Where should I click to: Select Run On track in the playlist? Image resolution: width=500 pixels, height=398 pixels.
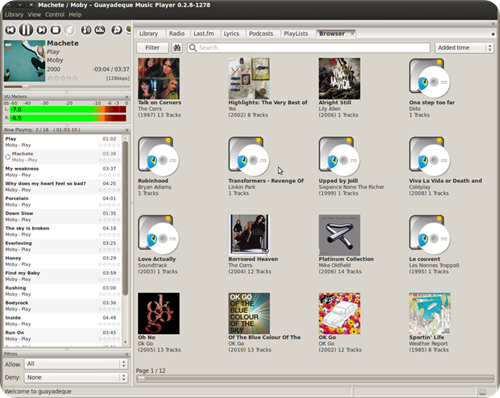pos(63,336)
